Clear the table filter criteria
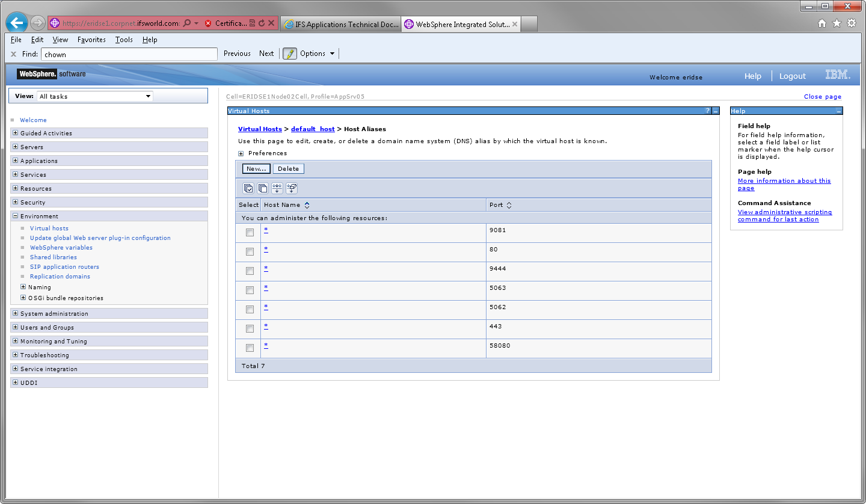The image size is (866, 504). (292, 188)
